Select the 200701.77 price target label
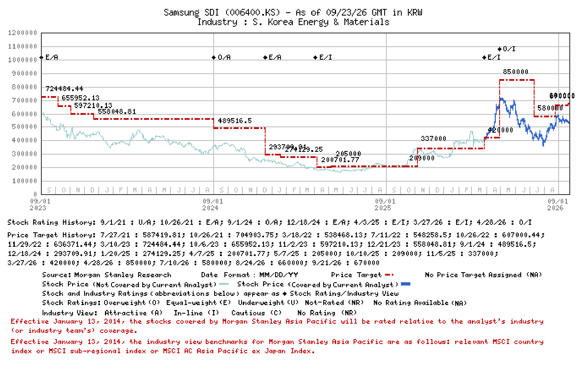Screen dimensions: 588x390 coord(340,160)
